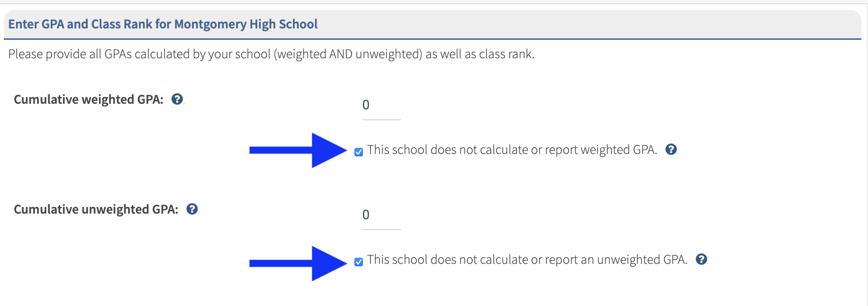Click the blue arrow pointing at unweighted checkbox
This screenshot has height=306, width=868.
[x=298, y=263]
